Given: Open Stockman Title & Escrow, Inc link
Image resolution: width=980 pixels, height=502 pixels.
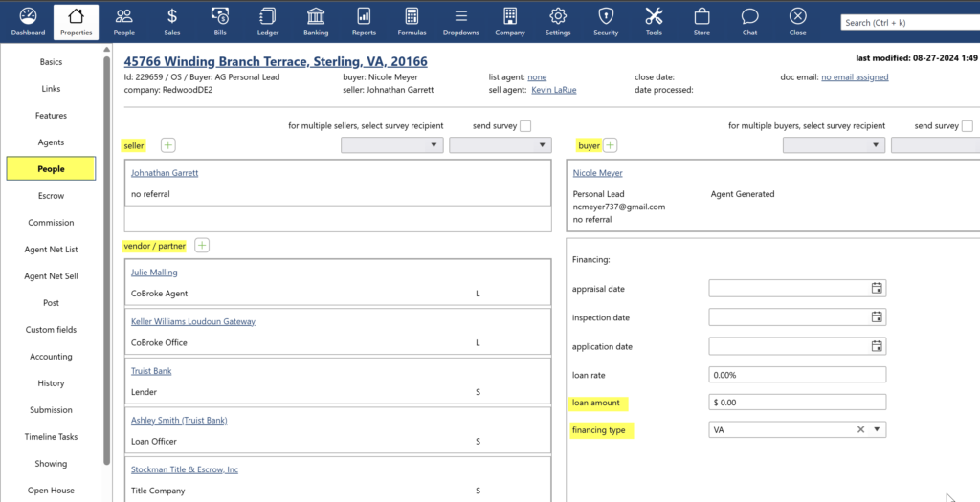Looking at the screenshot, I should tap(185, 469).
